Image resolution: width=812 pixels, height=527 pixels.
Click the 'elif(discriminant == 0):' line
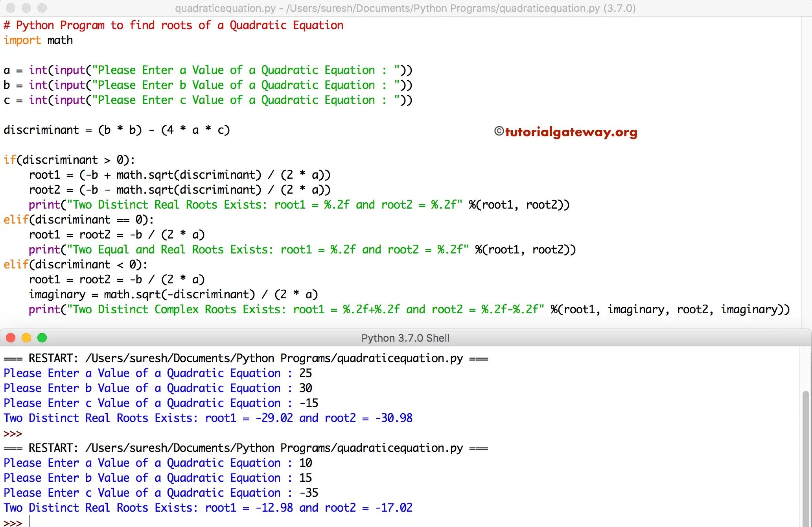coord(79,220)
